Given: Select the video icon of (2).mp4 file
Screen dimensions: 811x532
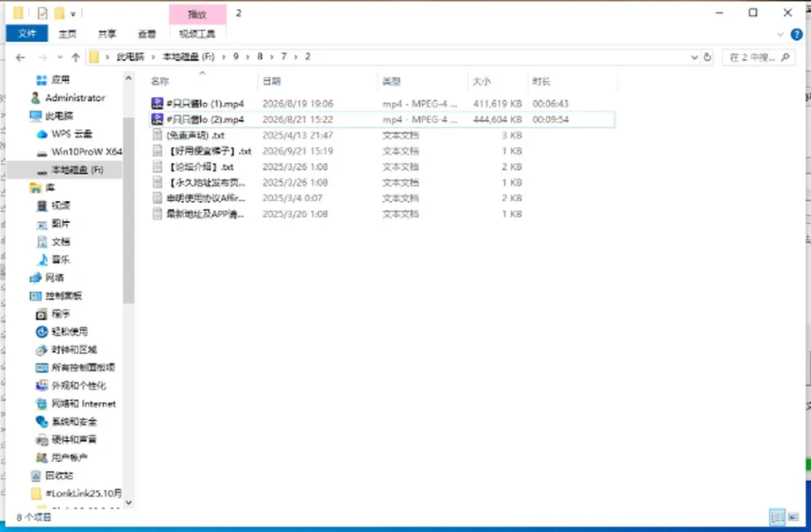Looking at the screenshot, I should tap(157, 119).
